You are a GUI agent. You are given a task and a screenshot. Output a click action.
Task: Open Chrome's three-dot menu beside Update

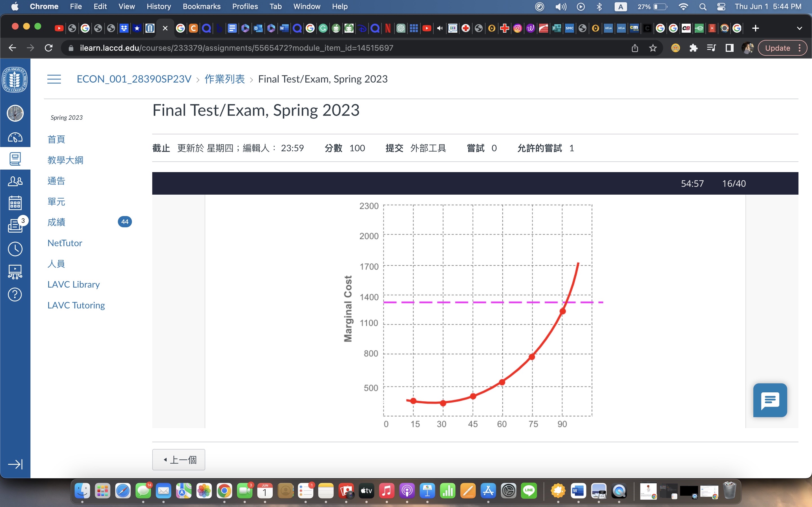coord(800,48)
